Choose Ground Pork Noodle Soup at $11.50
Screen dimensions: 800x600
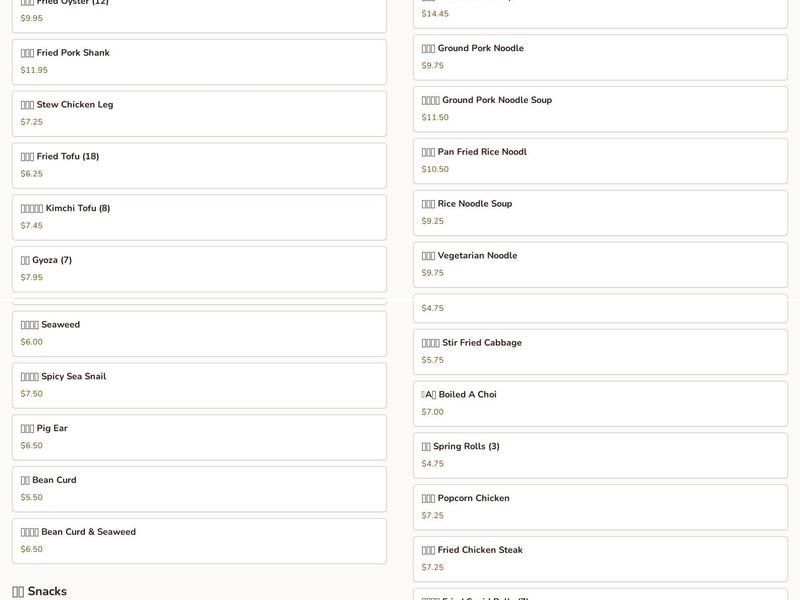click(600, 109)
